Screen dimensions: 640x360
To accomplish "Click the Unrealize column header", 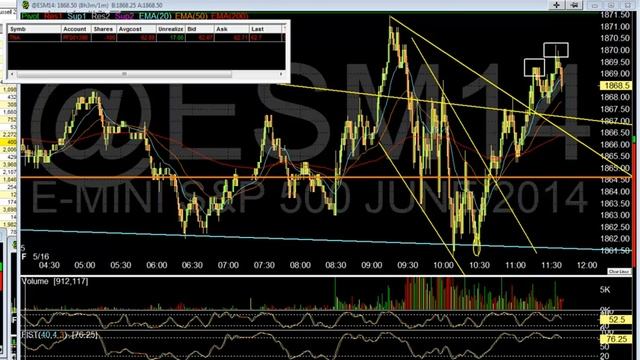I will tap(171, 29).
